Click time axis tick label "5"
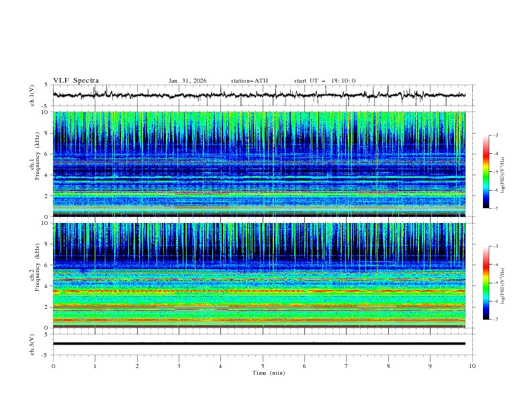Screen dimensions: 532x411 [263, 366]
